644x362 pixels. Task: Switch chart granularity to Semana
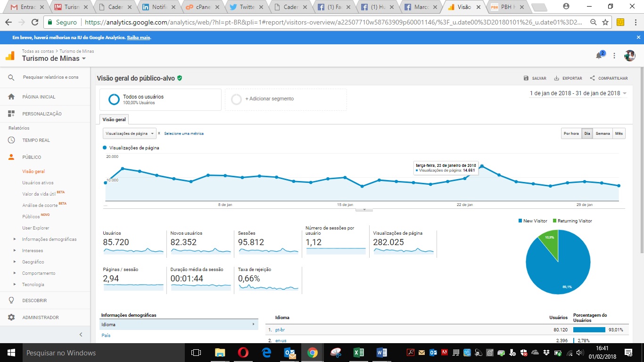pyautogui.click(x=603, y=133)
